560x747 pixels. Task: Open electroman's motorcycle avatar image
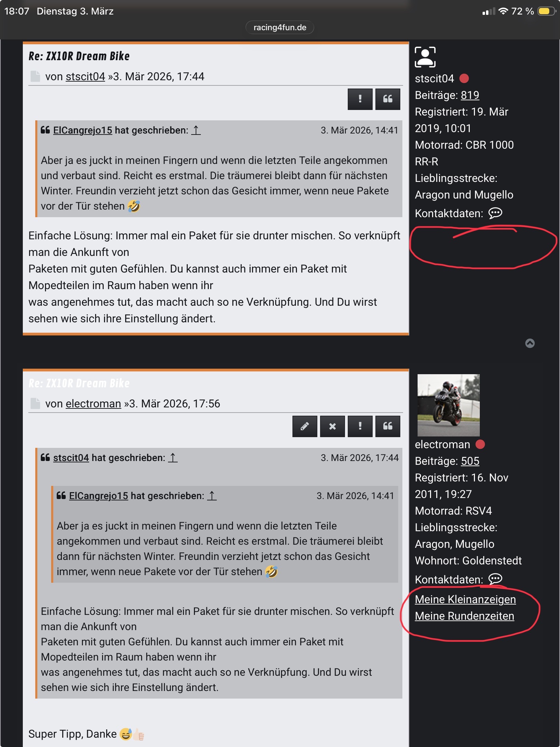448,405
